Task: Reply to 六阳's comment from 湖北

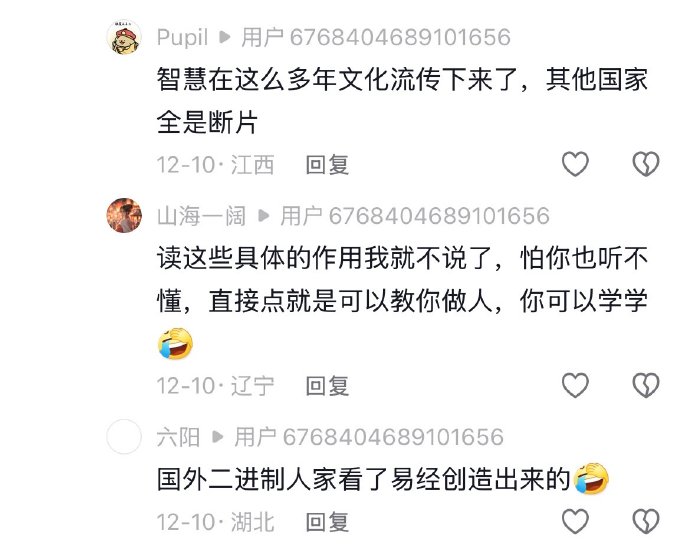Action: [327, 523]
